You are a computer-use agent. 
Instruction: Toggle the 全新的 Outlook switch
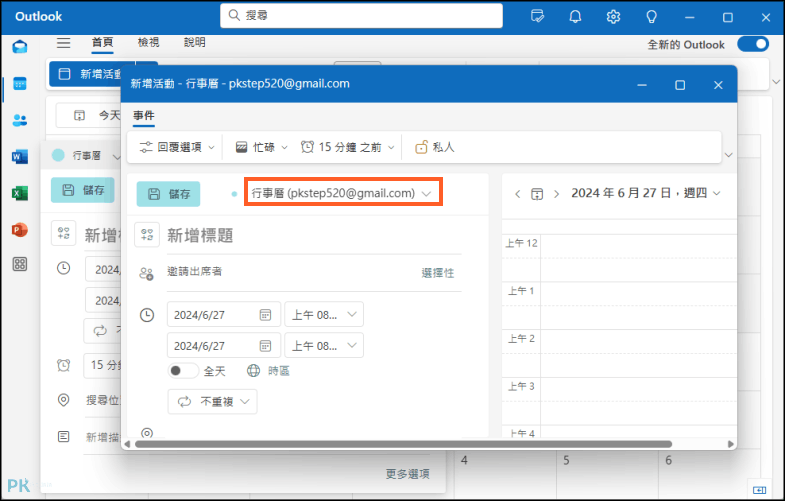[x=753, y=44]
